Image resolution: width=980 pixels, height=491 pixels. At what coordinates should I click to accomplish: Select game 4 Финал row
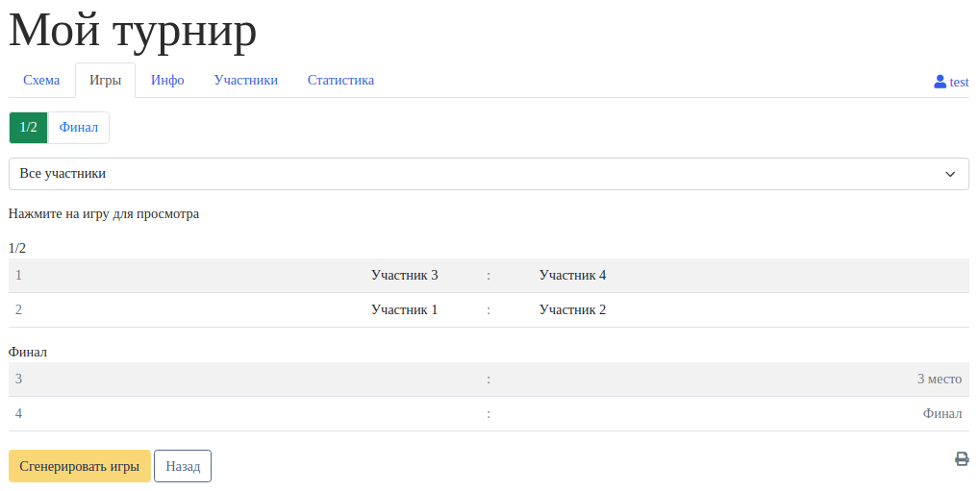coord(489,414)
